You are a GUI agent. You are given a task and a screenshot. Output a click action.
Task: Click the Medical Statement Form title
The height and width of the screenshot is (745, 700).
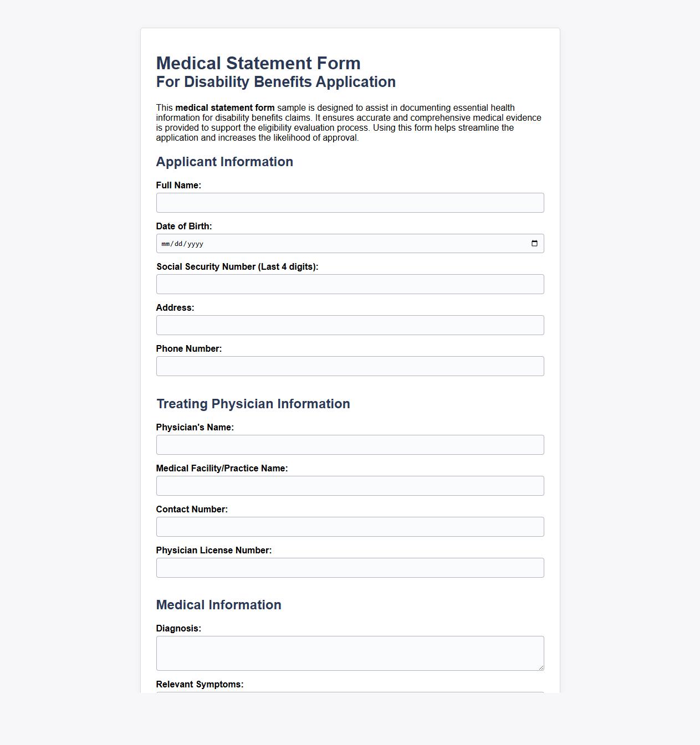tap(258, 63)
